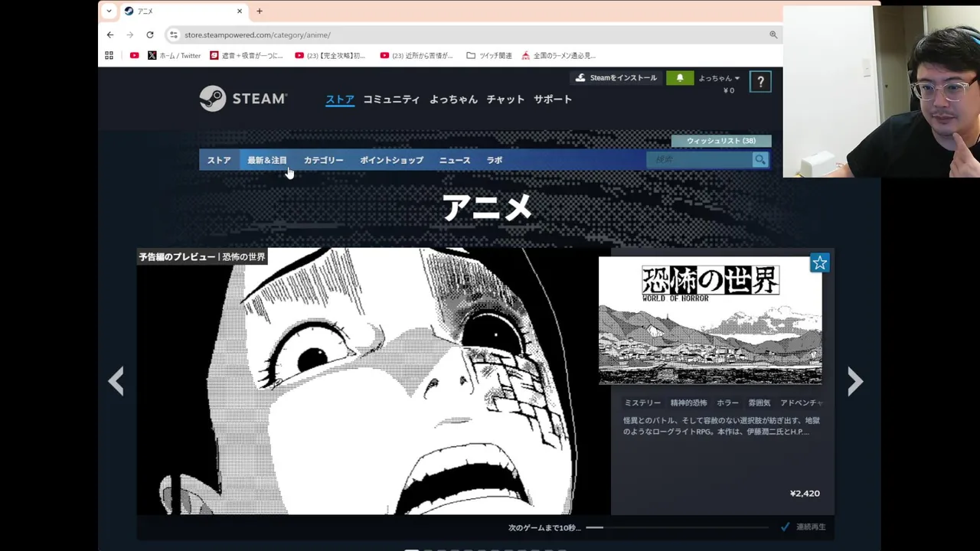
Task: Expand the tab search dropdown arrow
Action: pos(109,11)
